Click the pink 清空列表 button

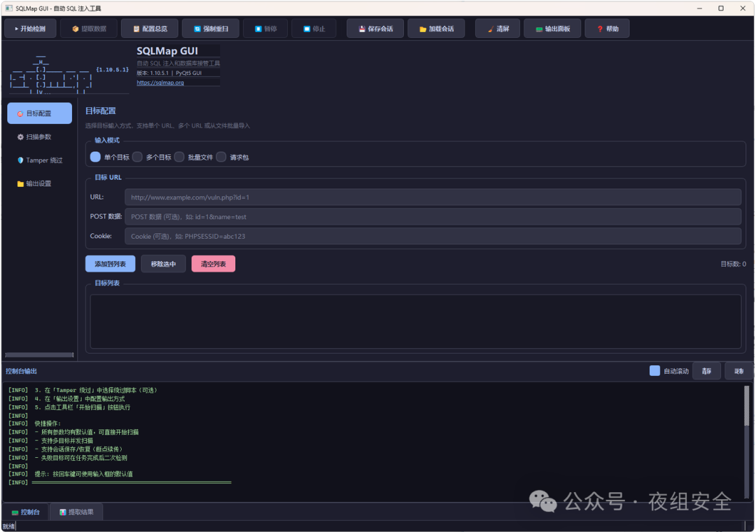[213, 264]
